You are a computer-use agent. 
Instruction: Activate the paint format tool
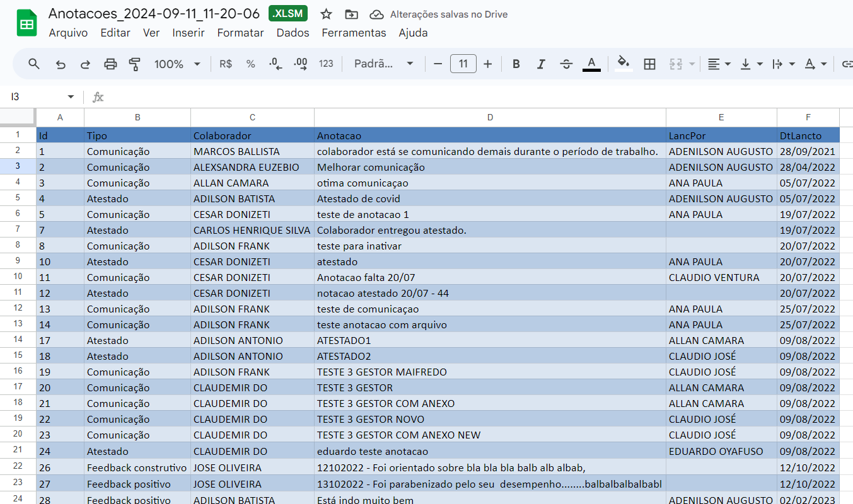[x=134, y=64]
